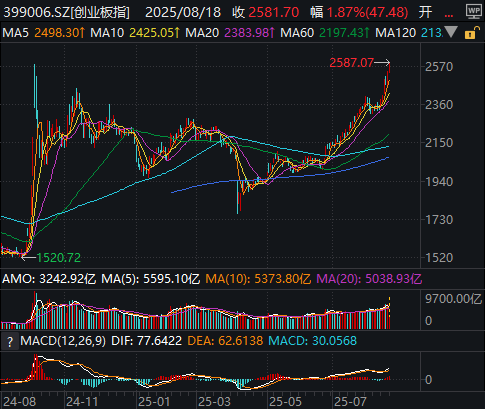Click the MACD(12,26,9) indicator title
Image resolution: width=485 pixels, height=409 pixels.
pos(63,341)
